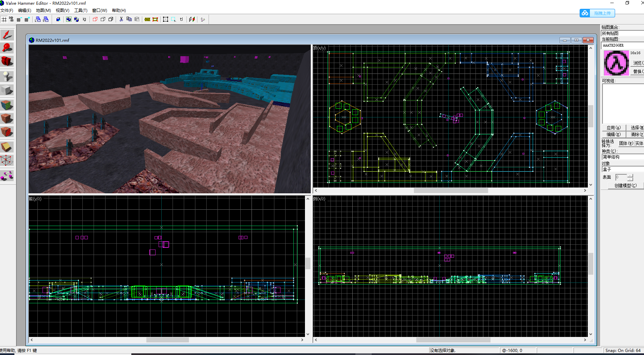Screen dimensions: 644x355
Task: Click the AAATRIGGER texture preview thumbnail
Action: (616, 63)
